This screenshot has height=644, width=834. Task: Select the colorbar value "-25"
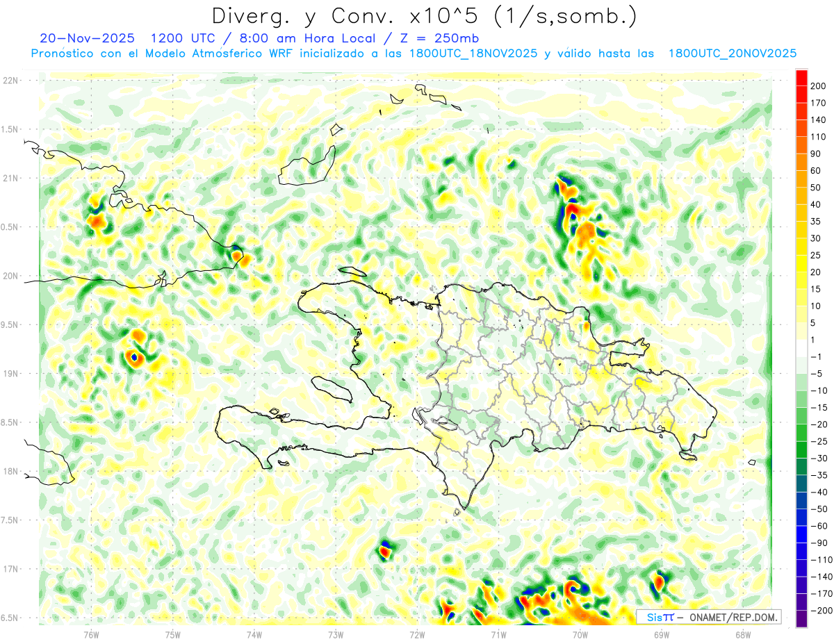click(x=821, y=441)
